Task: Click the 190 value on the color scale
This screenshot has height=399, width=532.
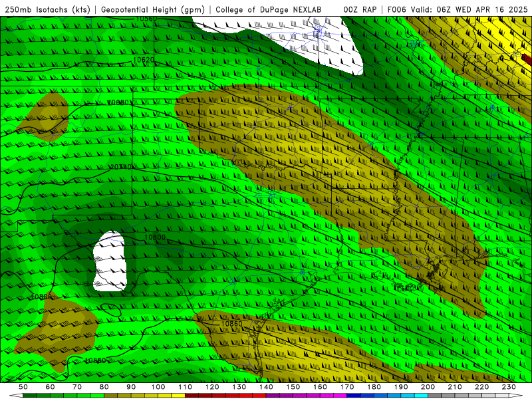Action: click(401, 387)
